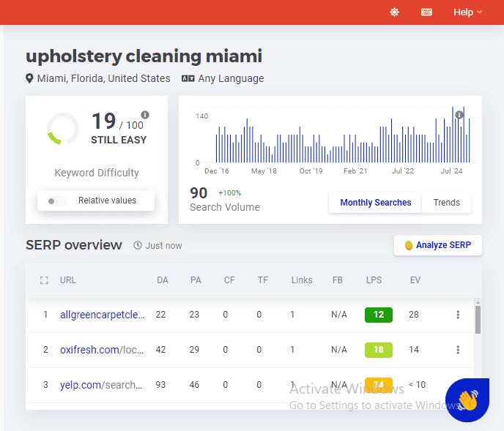Click the DA value 93 in yelp row
Image resolution: width=504 pixels, height=431 pixels.
160,385
